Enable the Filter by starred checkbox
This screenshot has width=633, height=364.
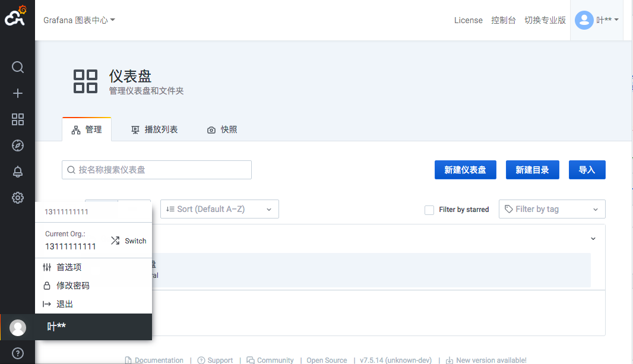(x=429, y=210)
